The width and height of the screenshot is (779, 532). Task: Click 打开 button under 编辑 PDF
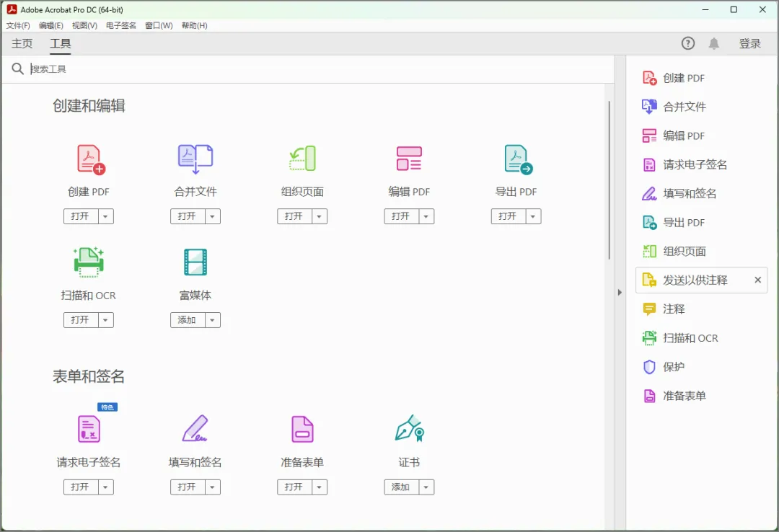coord(402,216)
